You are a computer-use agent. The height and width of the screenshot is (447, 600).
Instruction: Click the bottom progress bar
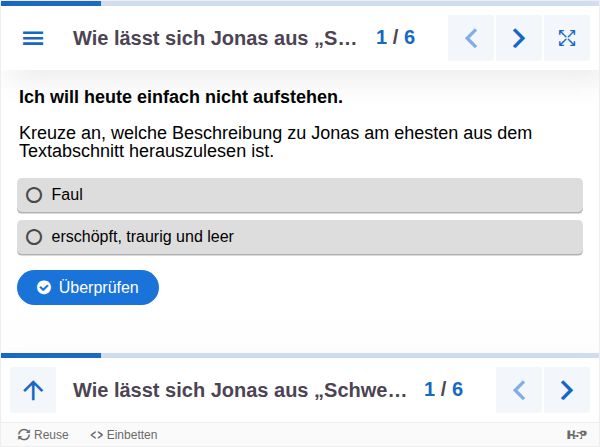(300, 355)
